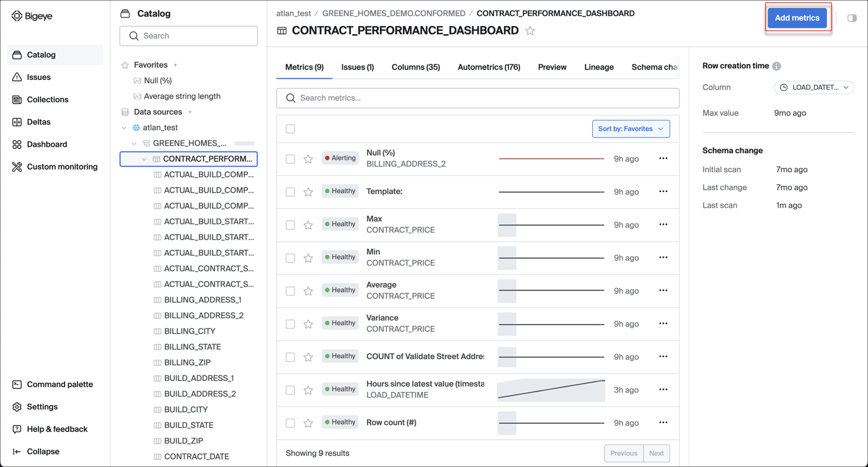The image size is (868, 467).
Task: Favorite the CONTRACT_PERFORMANCE_DASHBOARD table star
Action: point(530,30)
